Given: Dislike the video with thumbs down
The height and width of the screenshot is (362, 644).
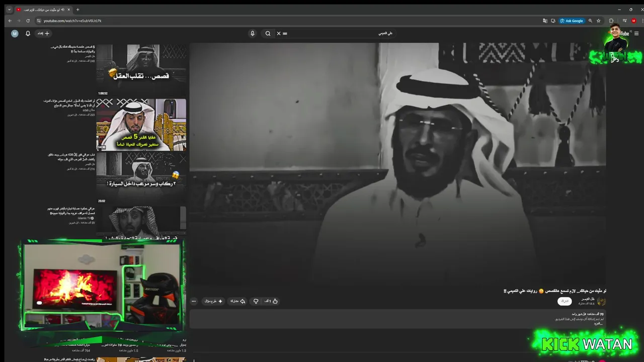Looking at the screenshot, I should click(x=256, y=301).
